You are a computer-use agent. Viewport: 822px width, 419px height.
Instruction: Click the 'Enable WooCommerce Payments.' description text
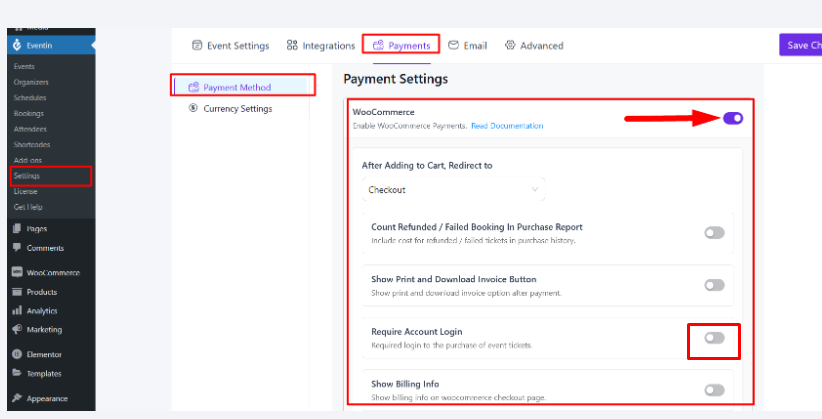[x=410, y=126]
